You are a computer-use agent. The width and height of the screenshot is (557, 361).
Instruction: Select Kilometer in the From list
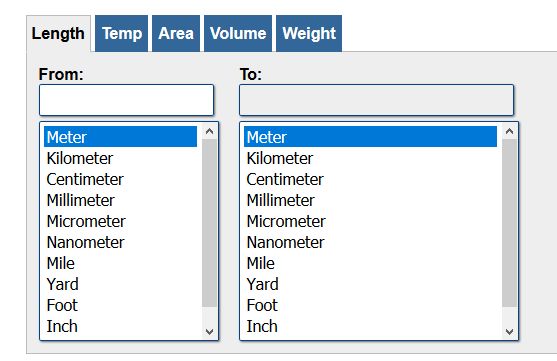pos(120,158)
